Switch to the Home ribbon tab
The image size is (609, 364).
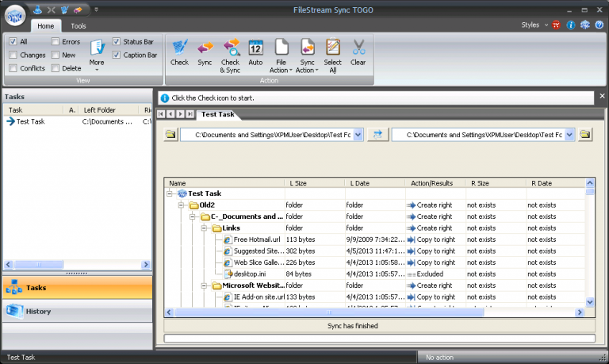pos(46,26)
